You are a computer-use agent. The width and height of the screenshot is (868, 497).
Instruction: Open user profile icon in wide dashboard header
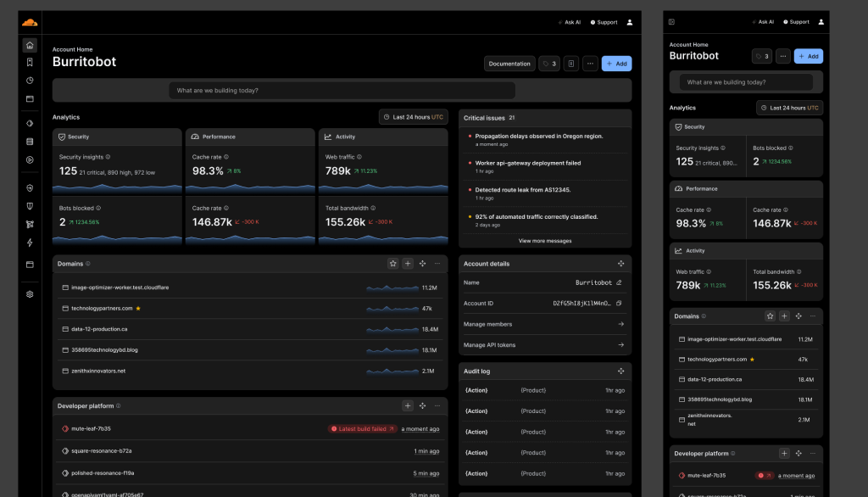(630, 23)
